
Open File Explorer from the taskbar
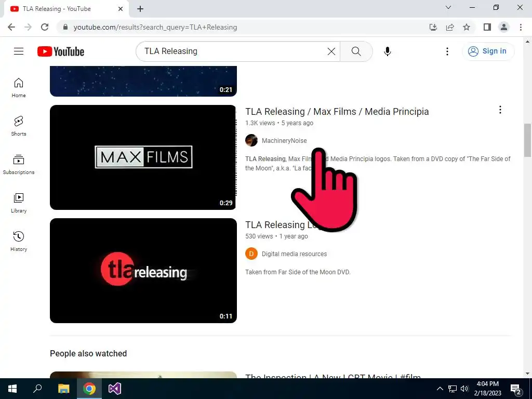(x=63, y=389)
